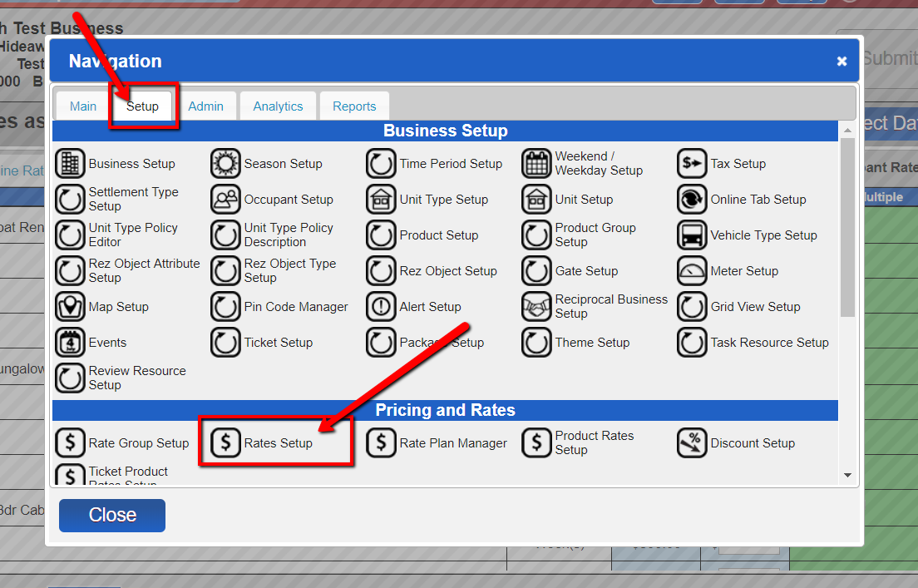Click Occupant Setup people icon
This screenshot has height=588, width=918.
(225, 199)
